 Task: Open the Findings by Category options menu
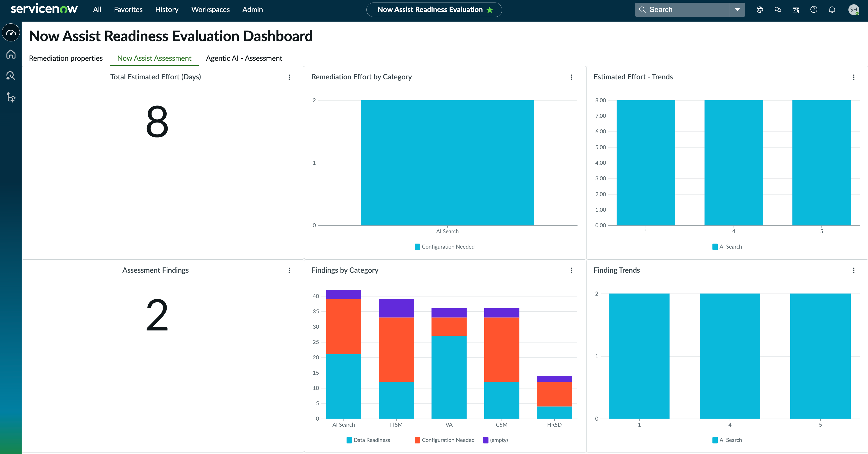571,270
